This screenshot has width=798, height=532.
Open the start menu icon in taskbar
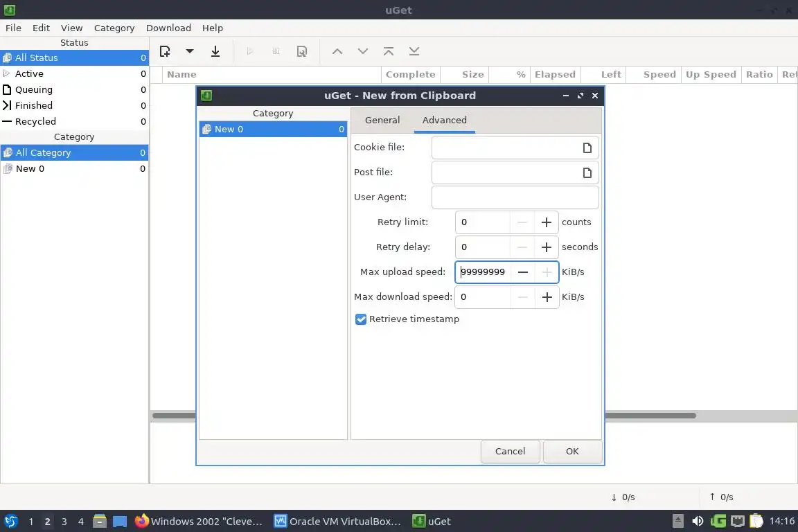point(10,522)
